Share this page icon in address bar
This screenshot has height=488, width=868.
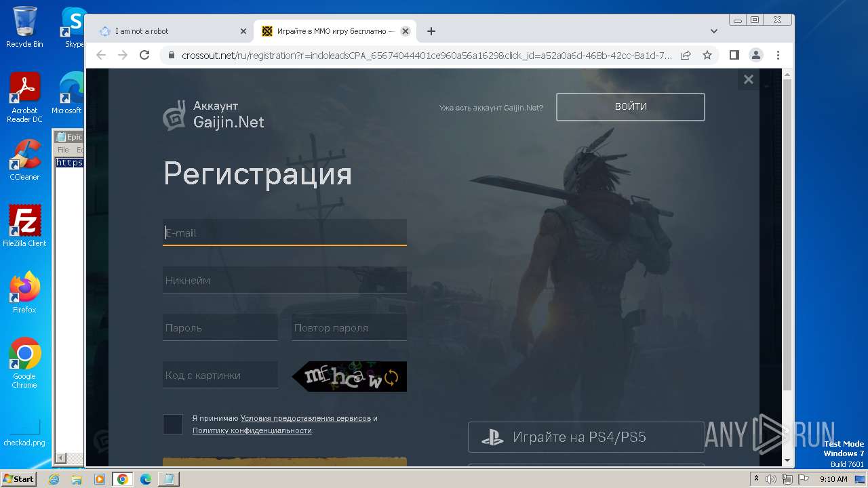686,55
